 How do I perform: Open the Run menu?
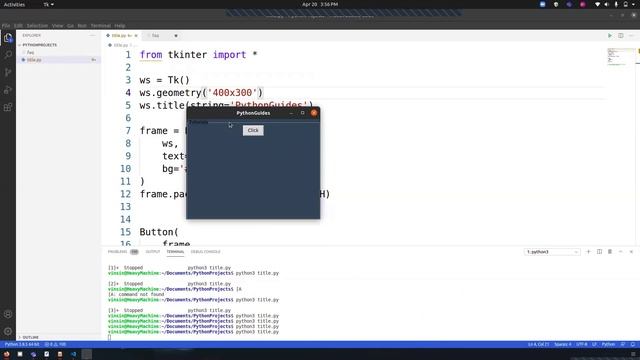pos(82,26)
